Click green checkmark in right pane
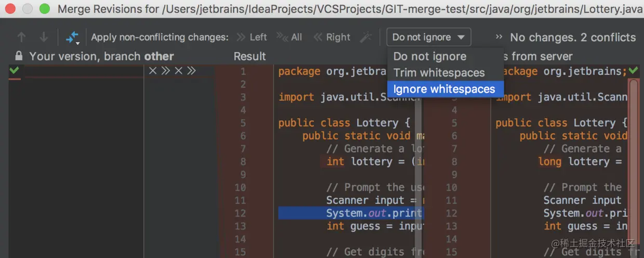Screen dimensions: 644x258 (x=634, y=71)
